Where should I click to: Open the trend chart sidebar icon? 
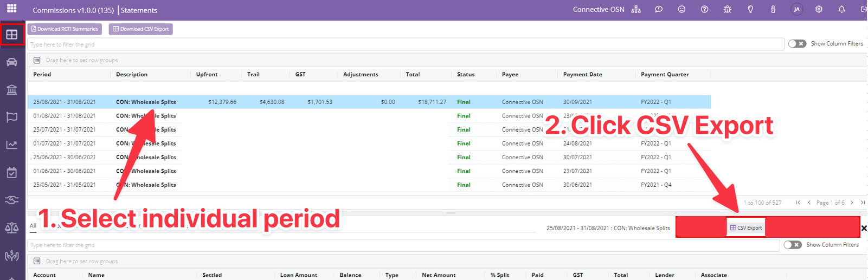(x=12, y=145)
